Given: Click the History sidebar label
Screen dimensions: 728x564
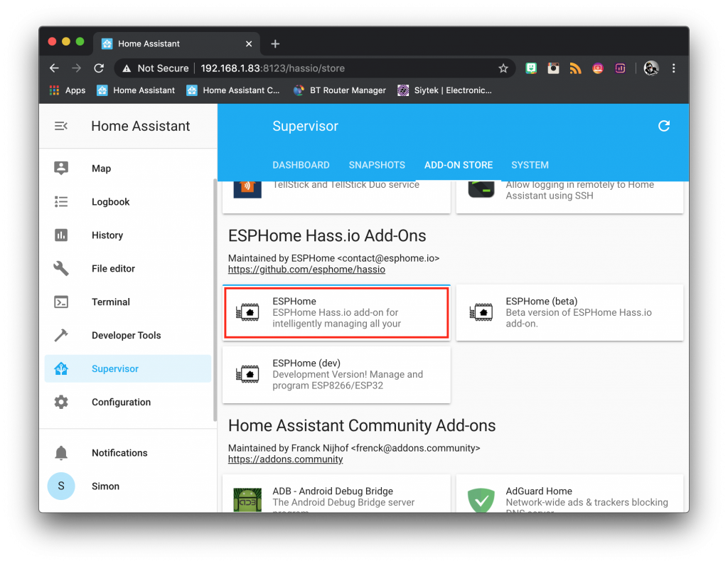Looking at the screenshot, I should pos(107,235).
